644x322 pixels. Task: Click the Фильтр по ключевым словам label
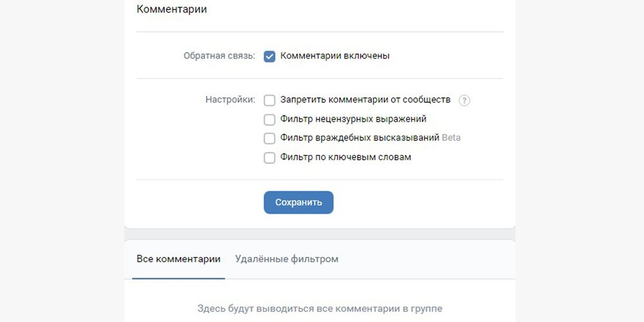point(346,157)
